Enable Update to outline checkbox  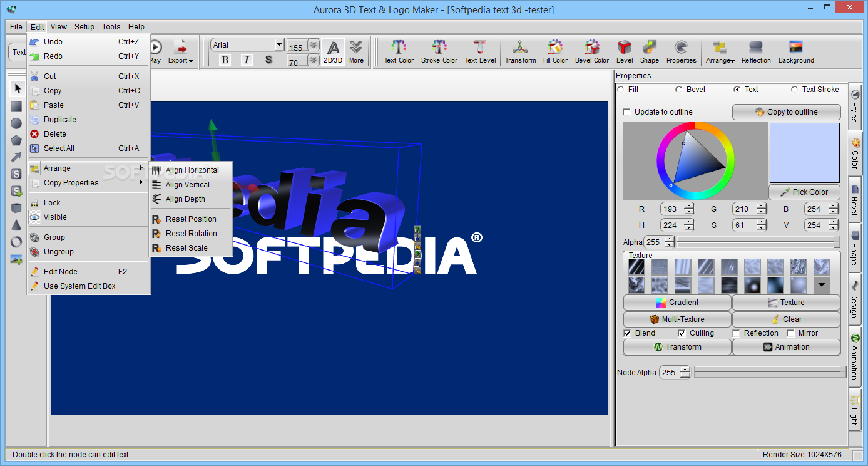click(627, 112)
